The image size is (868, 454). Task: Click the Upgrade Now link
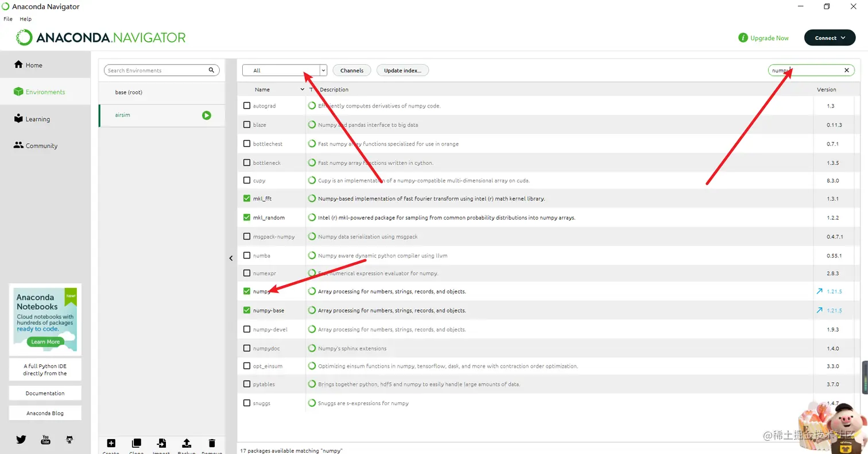click(769, 39)
